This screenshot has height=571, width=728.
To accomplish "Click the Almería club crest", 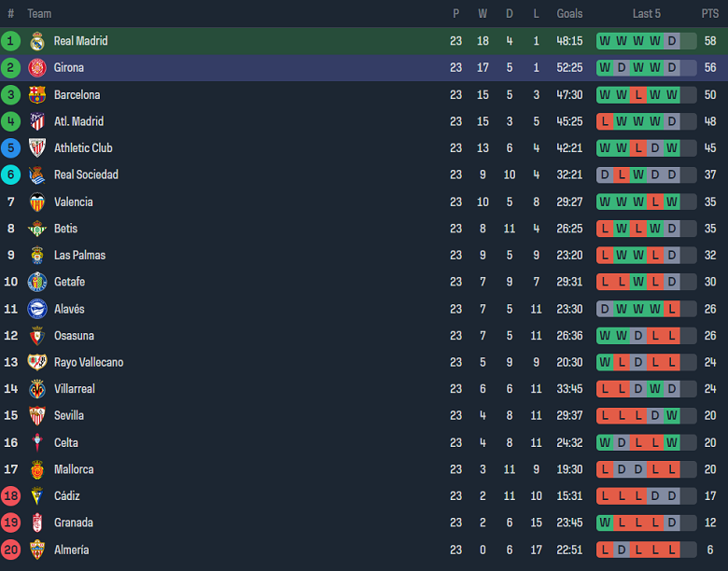I will coord(37,550).
